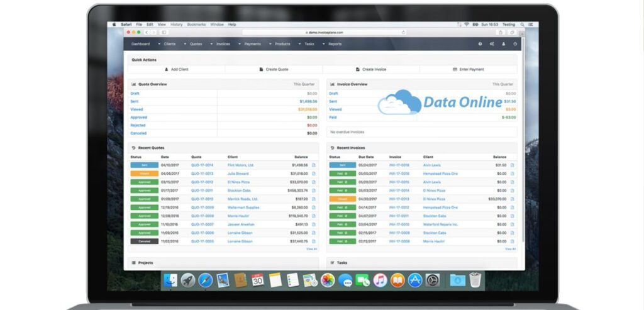Download PDF icon for quote QUO-17-0008

pyautogui.click(x=314, y=216)
